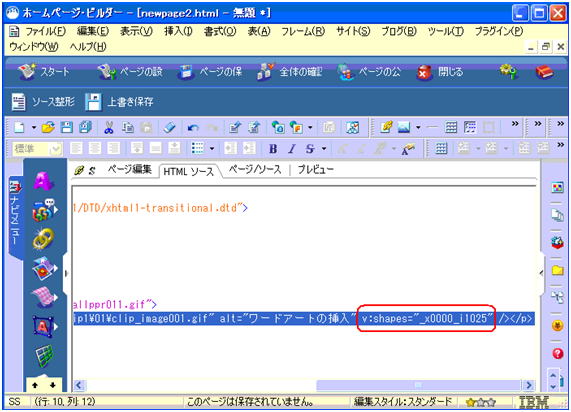Click the pink wallpaper sheet icon in sidebar
Screen dimensions: 571x412
(x=44, y=298)
